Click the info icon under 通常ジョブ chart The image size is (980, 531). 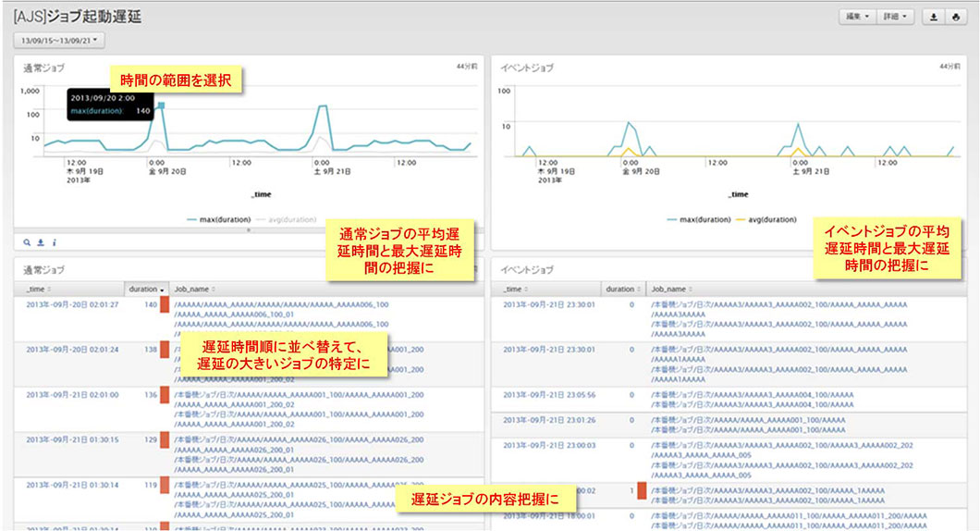pyautogui.click(x=54, y=242)
